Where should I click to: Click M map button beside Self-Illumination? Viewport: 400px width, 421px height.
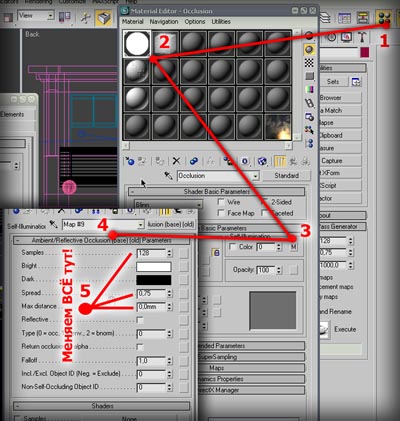click(x=293, y=247)
